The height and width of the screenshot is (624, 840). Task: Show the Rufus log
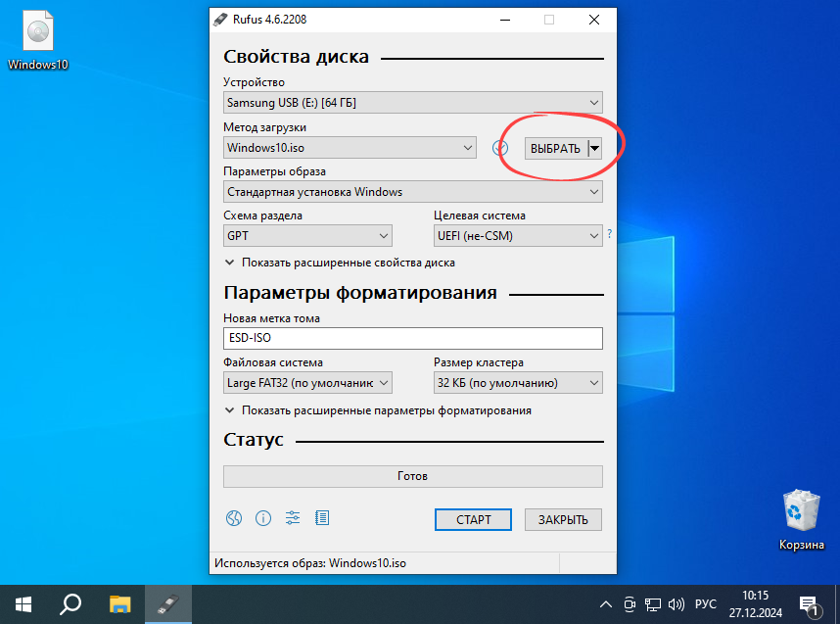tap(322, 518)
